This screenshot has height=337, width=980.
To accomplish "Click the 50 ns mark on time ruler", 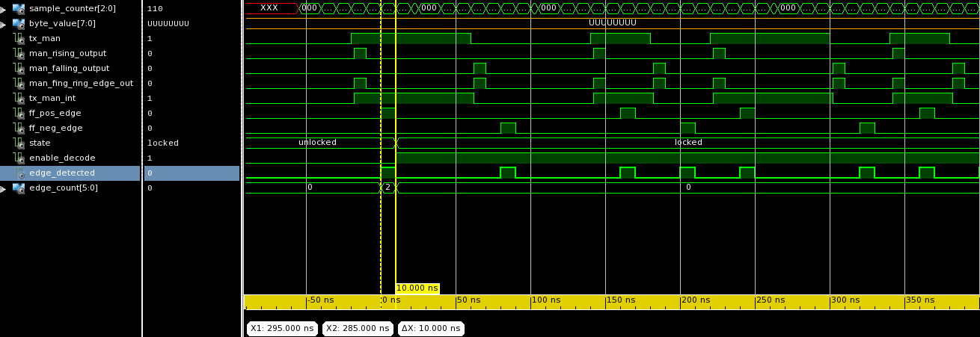I will coord(468,300).
